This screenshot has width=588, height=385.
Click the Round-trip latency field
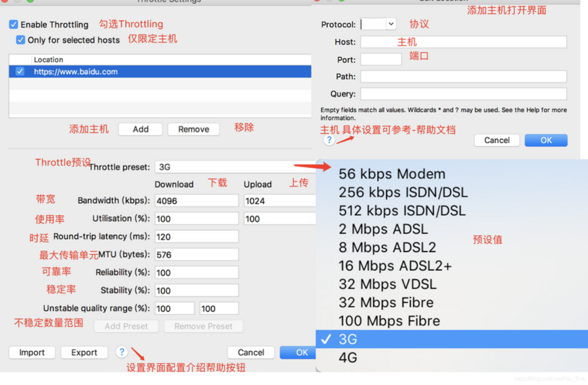coord(197,237)
